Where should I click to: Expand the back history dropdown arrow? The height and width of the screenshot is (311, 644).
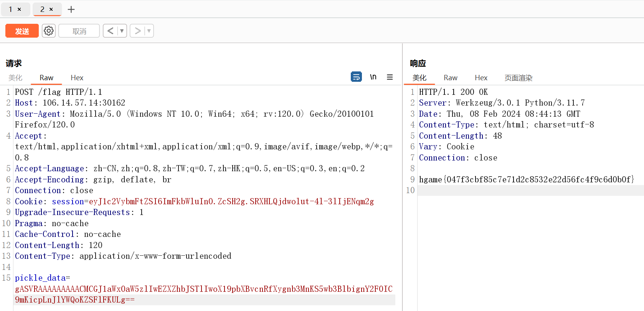(x=122, y=31)
